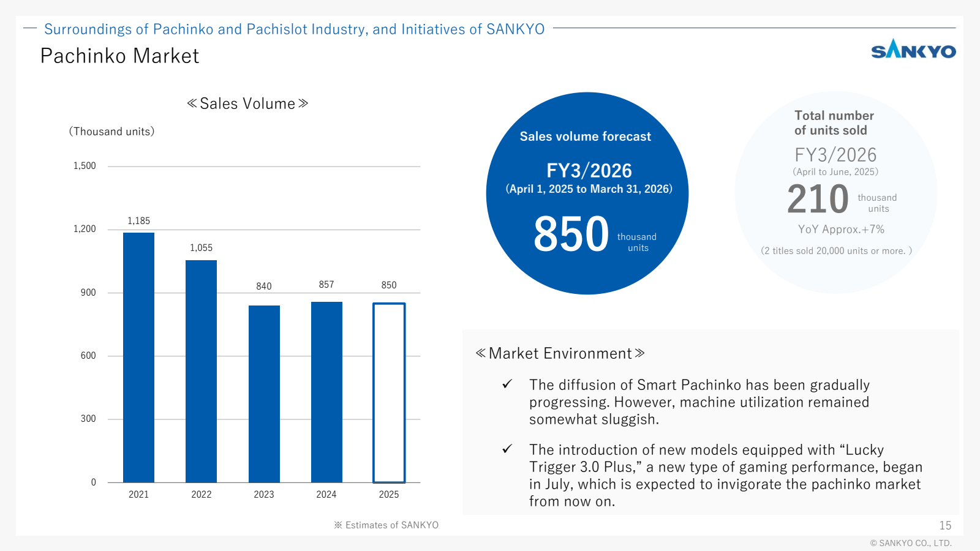Click the 'Surroundings of Pachinko and Pachislot Industry' header
The height and width of the screenshot is (551, 980).
[x=294, y=29]
